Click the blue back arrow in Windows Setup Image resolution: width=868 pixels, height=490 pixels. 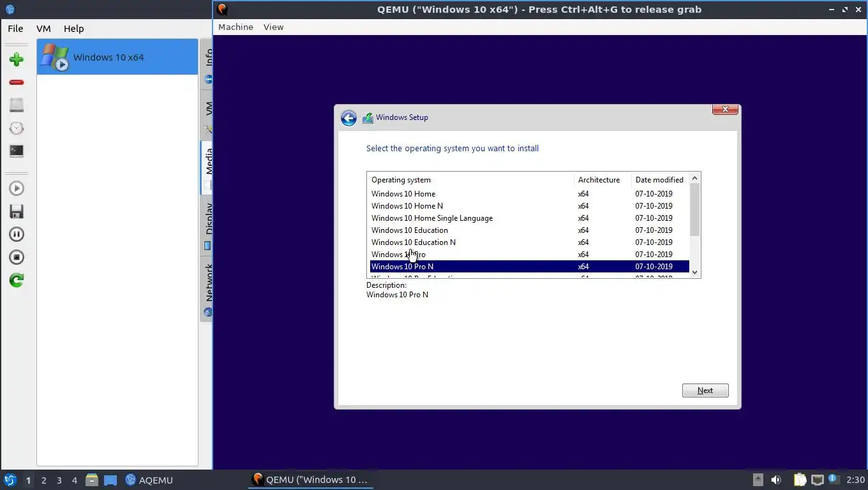348,118
